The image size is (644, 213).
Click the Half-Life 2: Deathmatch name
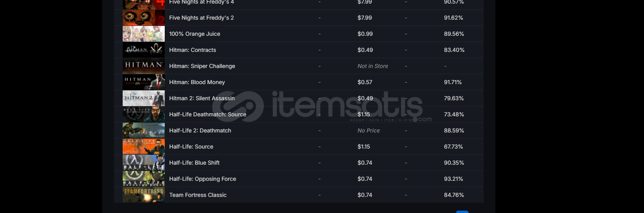pyautogui.click(x=200, y=130)
